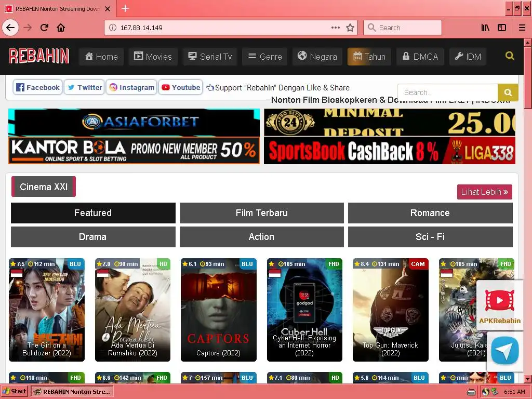This screenshot has height=399, width=532.
Task: Click the SportsBook CashBack LIGA338 banner
Action: coord(390,151)
